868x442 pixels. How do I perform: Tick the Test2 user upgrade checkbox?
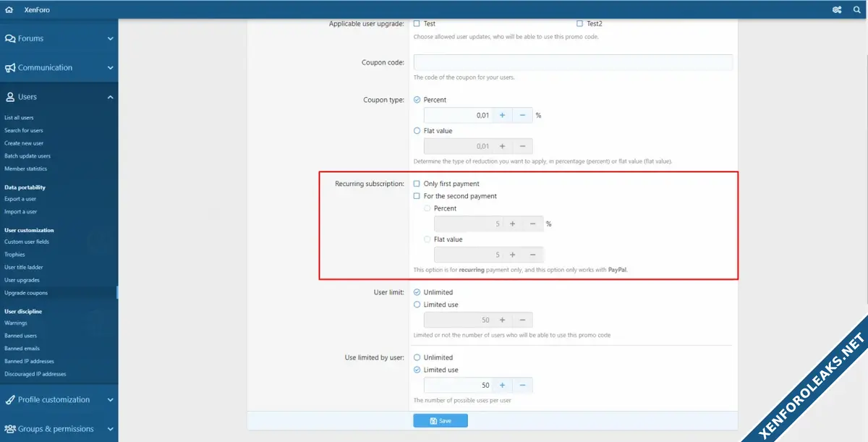pyautogui.click(x=580, y=24)
